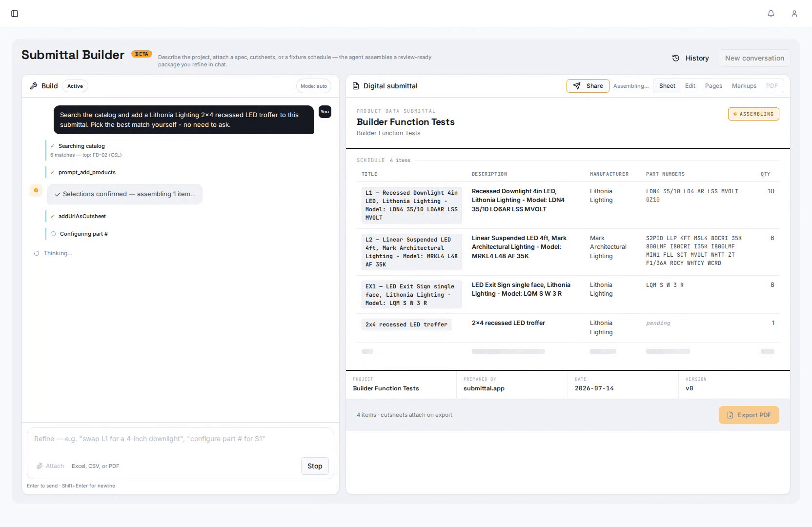Open the History button
Screen dimensions: 812x527
(x=691, y=58)
